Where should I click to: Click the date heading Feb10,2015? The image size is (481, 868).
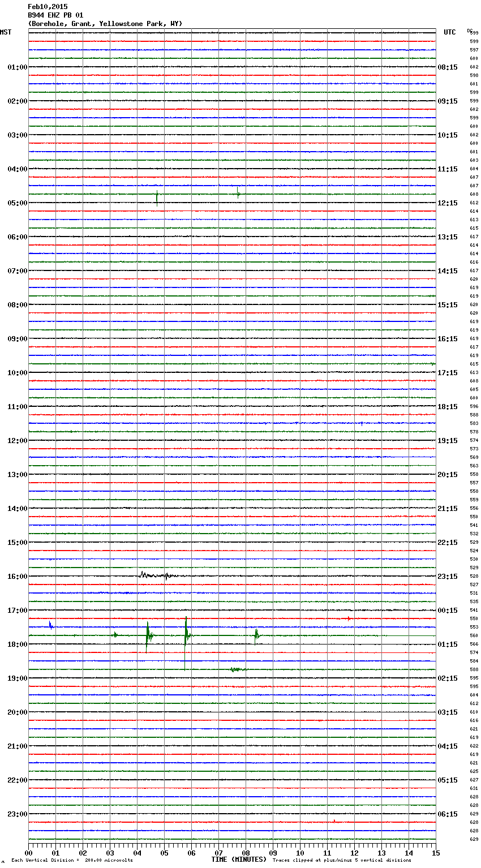coord(48,7)
